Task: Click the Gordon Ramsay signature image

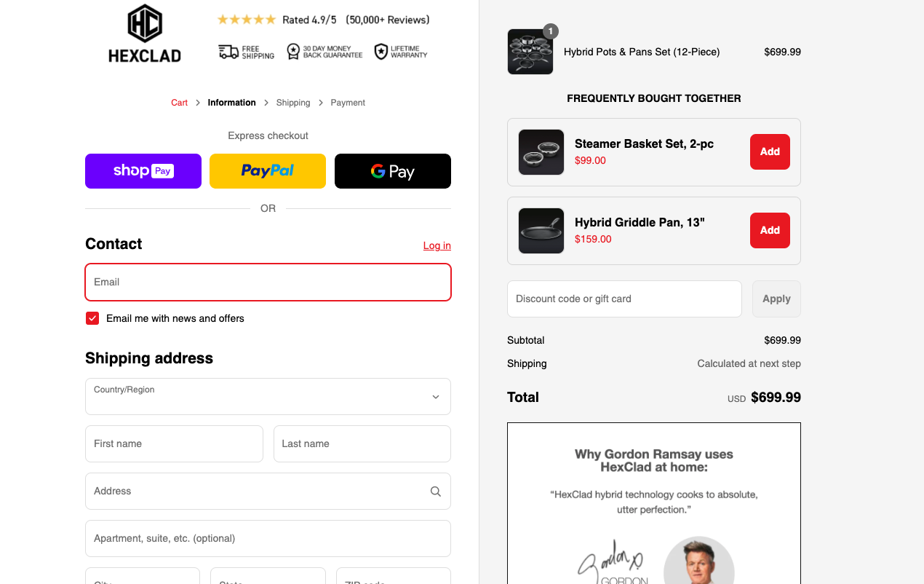Action: 610,562
